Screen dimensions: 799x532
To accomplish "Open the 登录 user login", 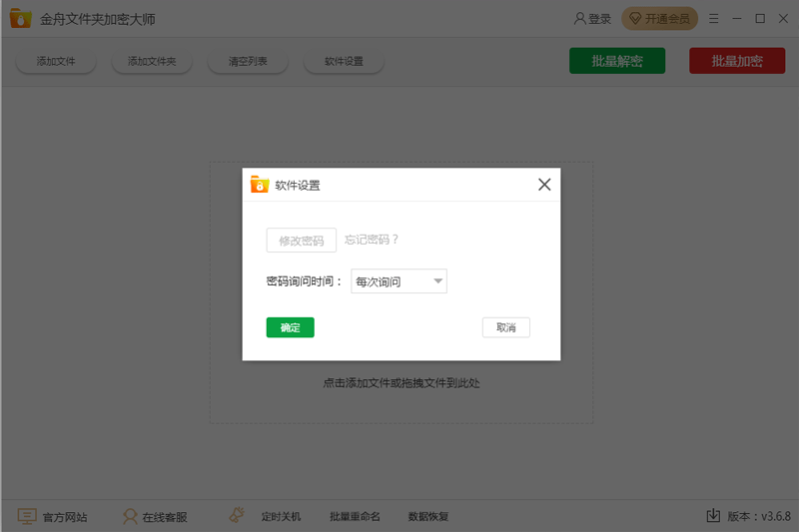I will pyautogui.click(x=592, y=19).
